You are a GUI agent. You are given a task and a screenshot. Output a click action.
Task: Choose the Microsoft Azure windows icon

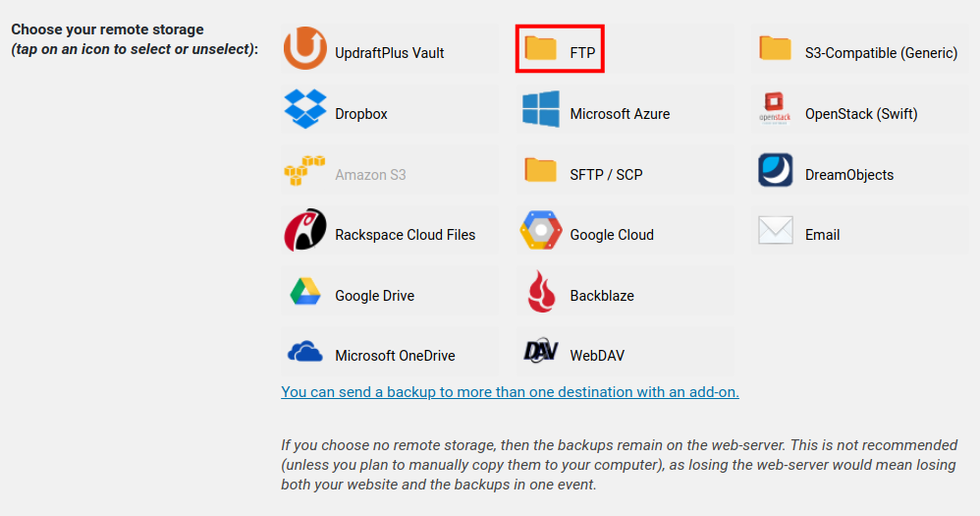(x=540, y=110)
